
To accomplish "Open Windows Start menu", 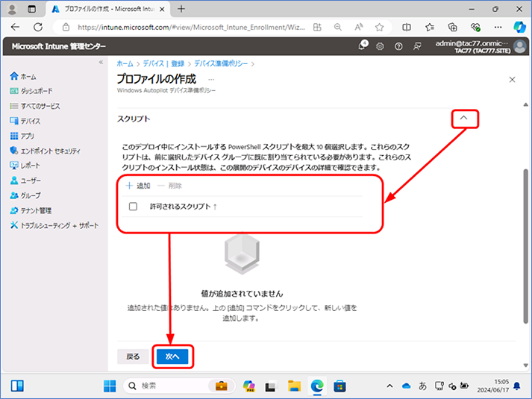I will [110, 386].
